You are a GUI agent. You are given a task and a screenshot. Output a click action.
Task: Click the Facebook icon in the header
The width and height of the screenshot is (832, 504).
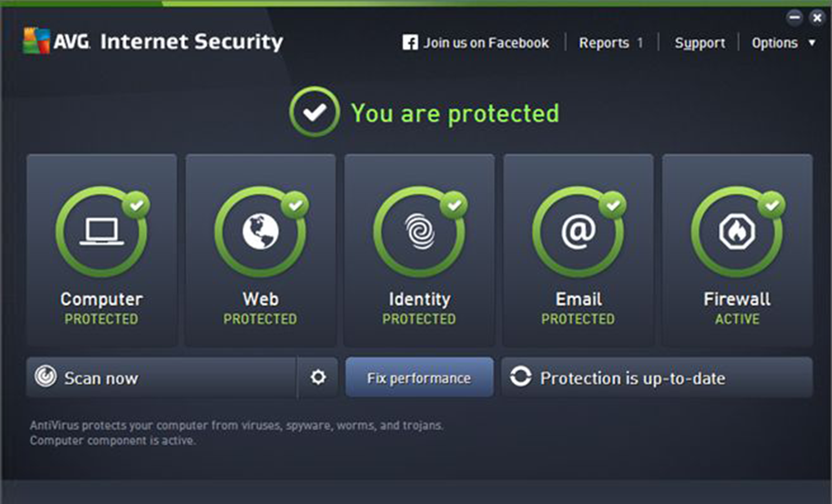tap(409, 42)
